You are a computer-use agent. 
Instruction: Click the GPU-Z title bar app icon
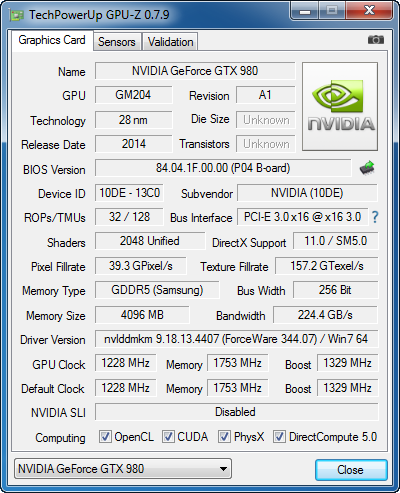coord(17,15)
